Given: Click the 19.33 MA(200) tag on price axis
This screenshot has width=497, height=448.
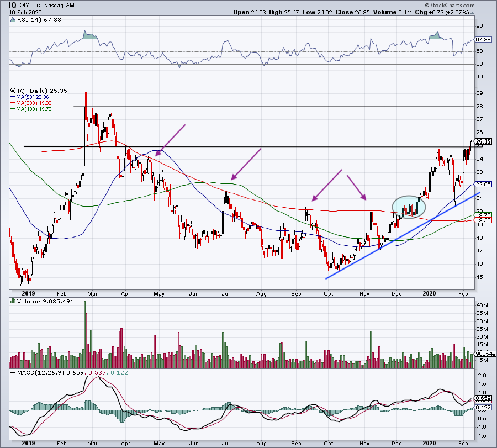Looking at the screenshot, I should pos(483,220).
